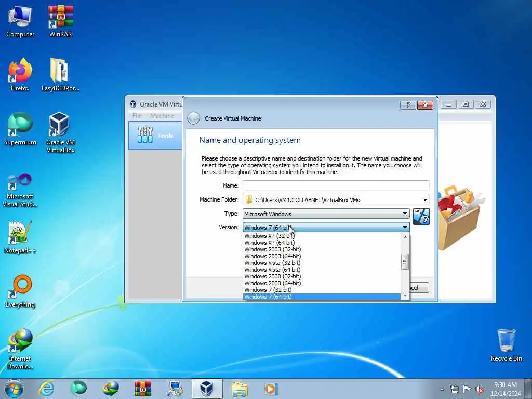Choose Windows 7 (32-bit) from list
Viewport: 532px width, 399px height.
322,290
